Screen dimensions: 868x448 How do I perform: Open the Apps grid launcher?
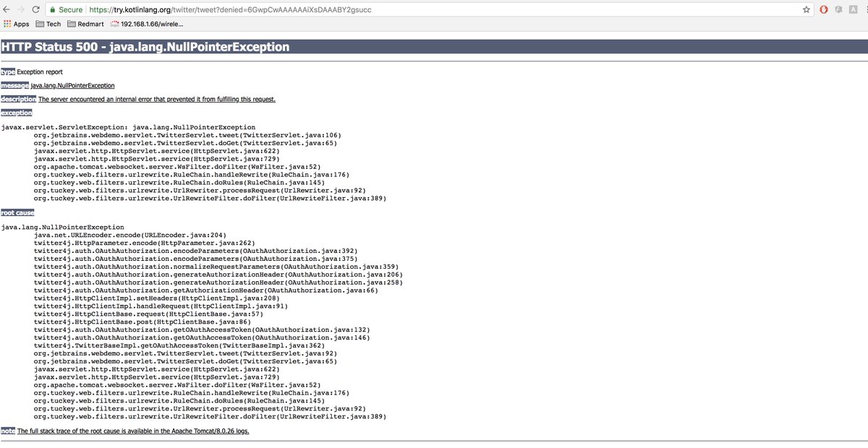tap(6, 24)
